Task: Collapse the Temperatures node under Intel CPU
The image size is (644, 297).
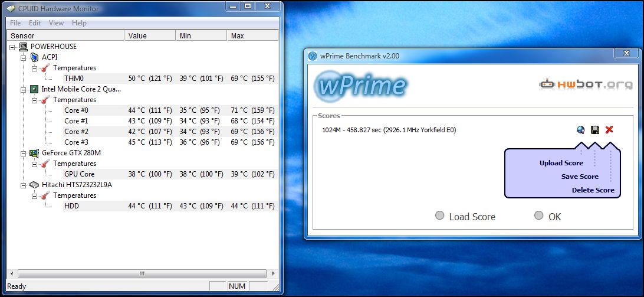Action: pos(34,100)
